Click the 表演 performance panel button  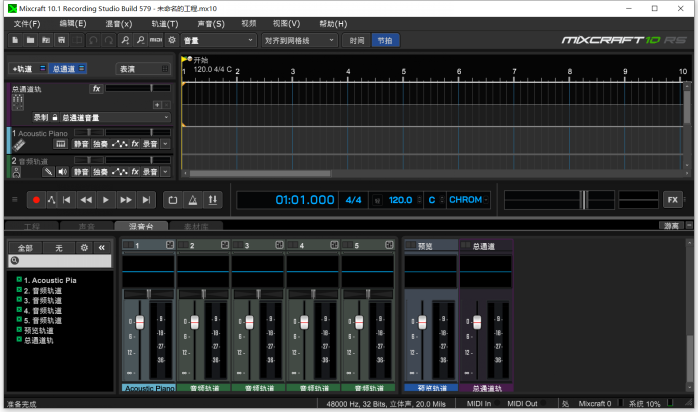[x=143, y=69]
